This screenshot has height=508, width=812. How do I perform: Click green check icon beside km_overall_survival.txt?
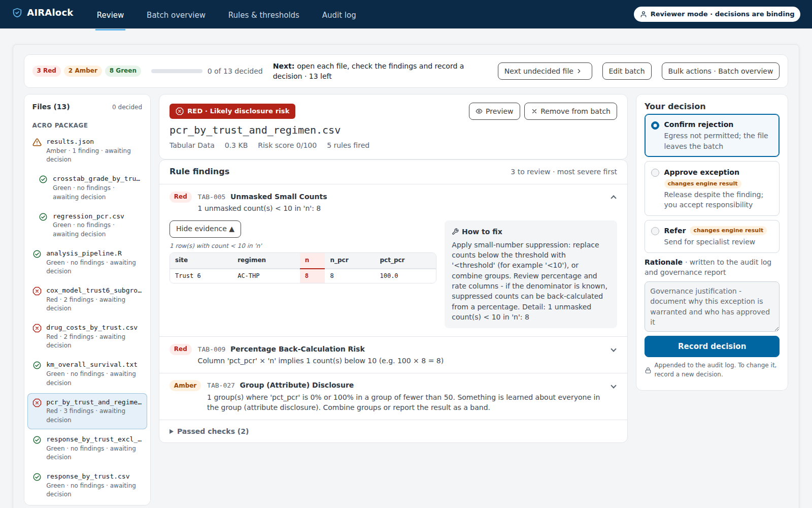point(37,365)
